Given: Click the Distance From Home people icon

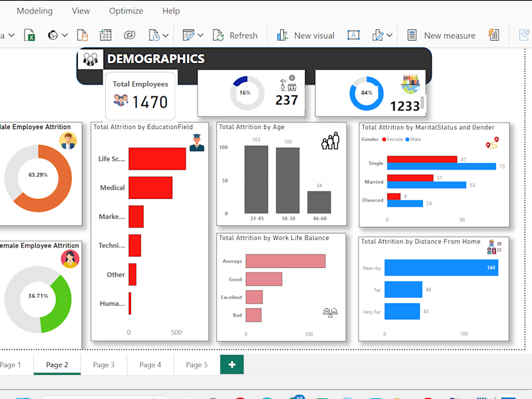Looking at the screenshot, I should (x=494, y=247).
